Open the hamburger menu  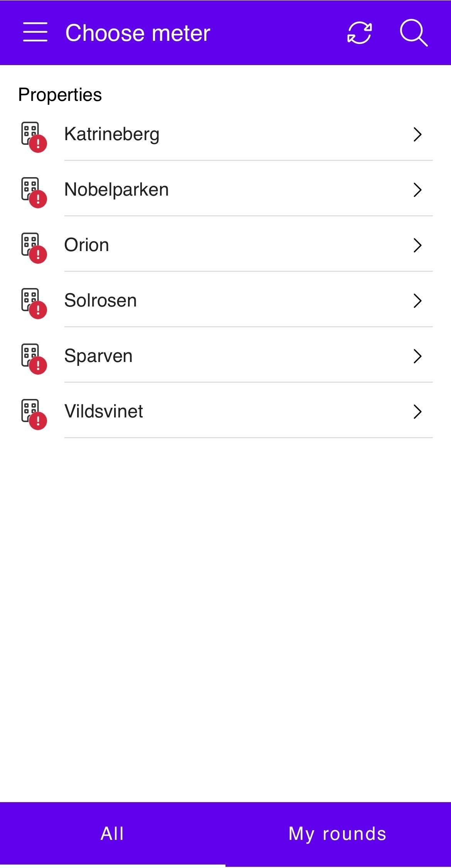[x=35, y=32]
